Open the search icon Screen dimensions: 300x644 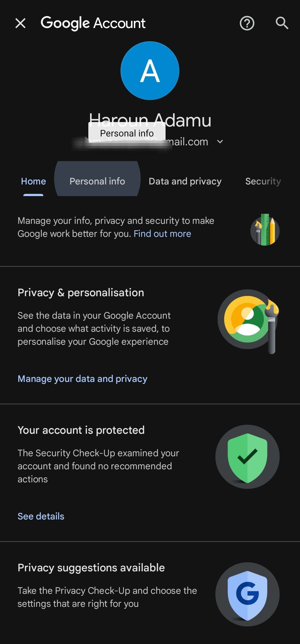point(282,23)
